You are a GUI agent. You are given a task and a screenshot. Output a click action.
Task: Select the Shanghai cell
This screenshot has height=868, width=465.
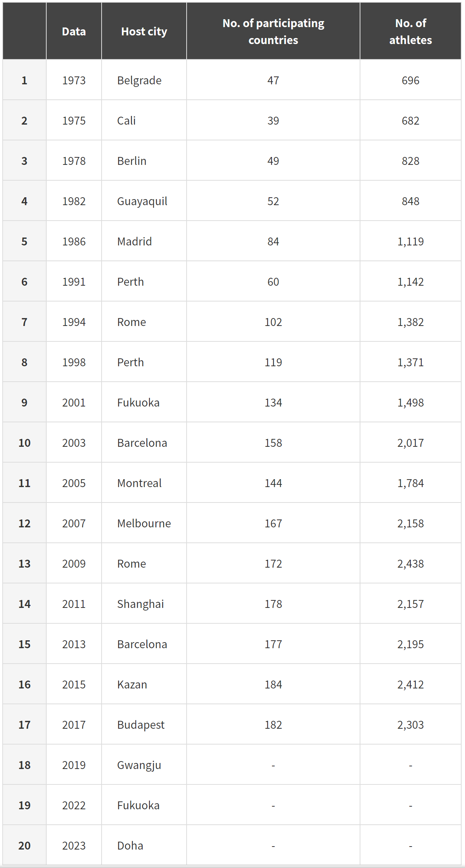click(144, 604)
